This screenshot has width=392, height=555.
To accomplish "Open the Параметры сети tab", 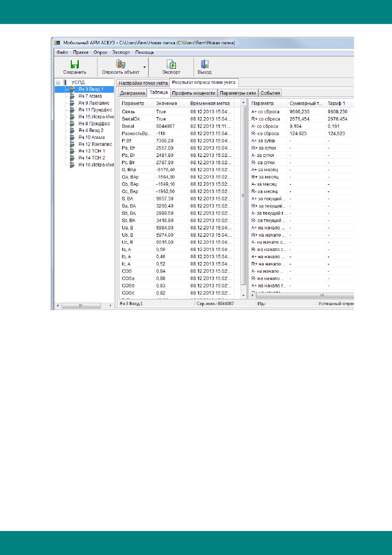I will [238, 93].
